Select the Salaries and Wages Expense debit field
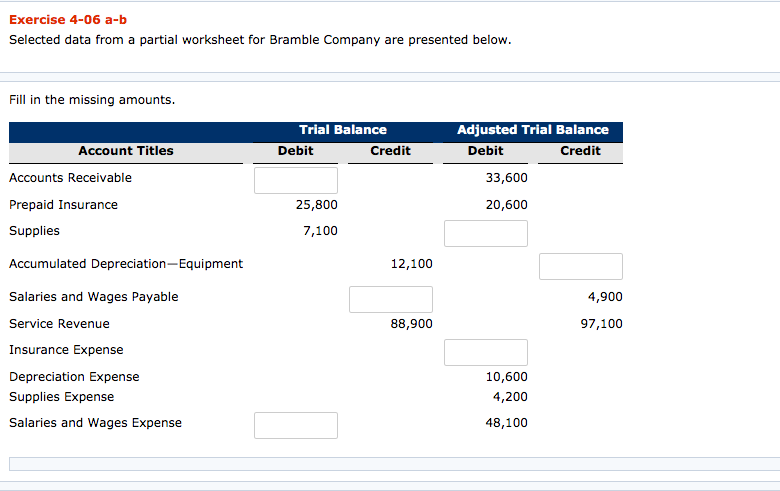Screen dimensions: 780x491 click(x=296, y=425)
